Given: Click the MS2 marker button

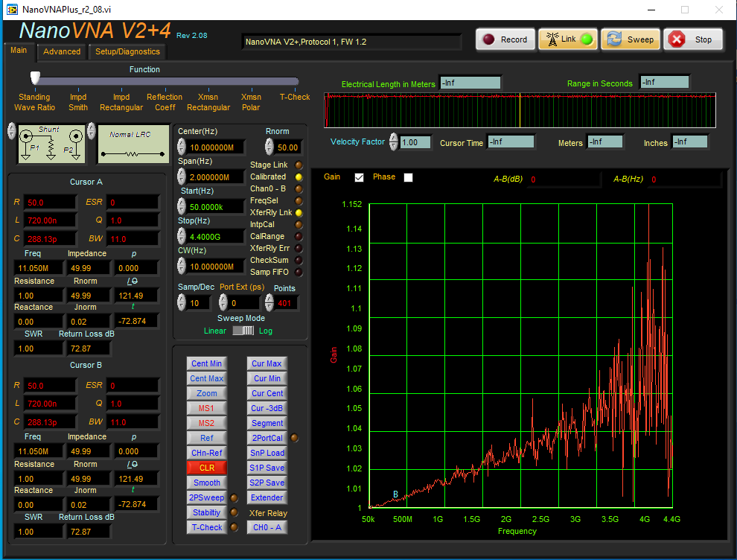Looking at the screenshot, I should point(206,423).
